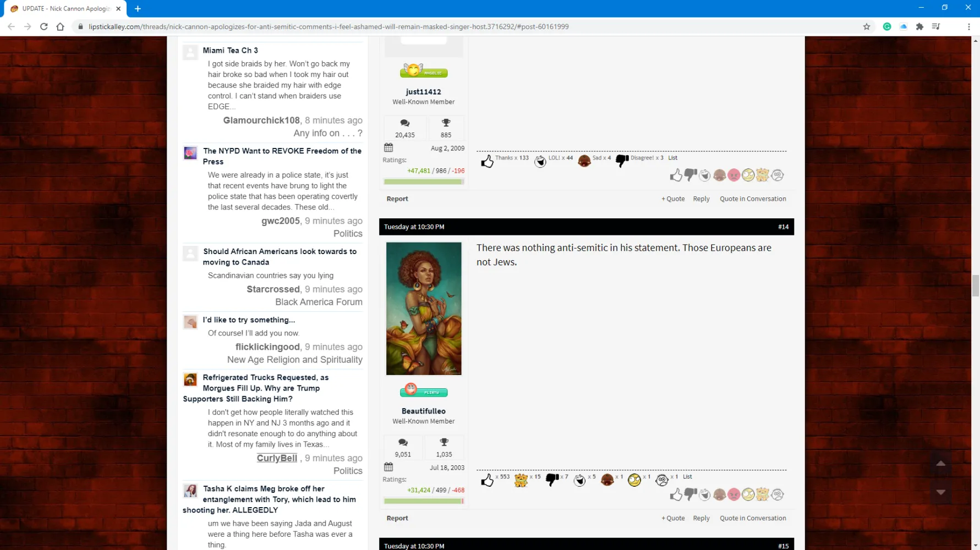Toggle the LOL rating on just11412's post
This screenshot has width=980, height=550.
tap(705, 175)
